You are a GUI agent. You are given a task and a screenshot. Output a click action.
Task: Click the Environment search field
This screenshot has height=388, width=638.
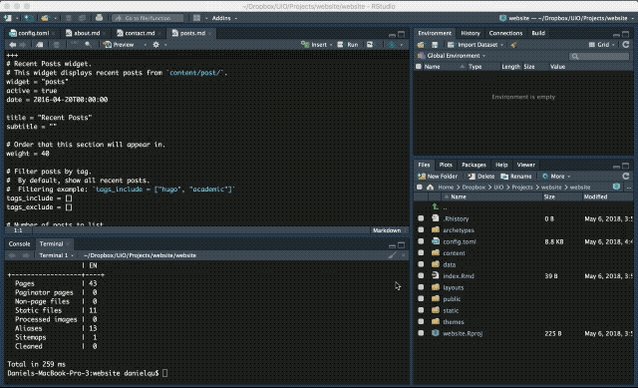click(599, 56)
